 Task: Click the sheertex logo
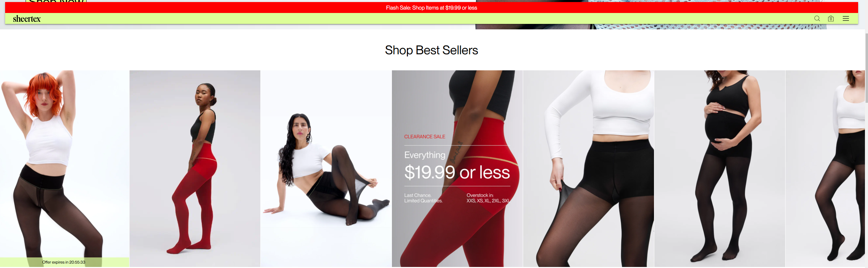27,19
